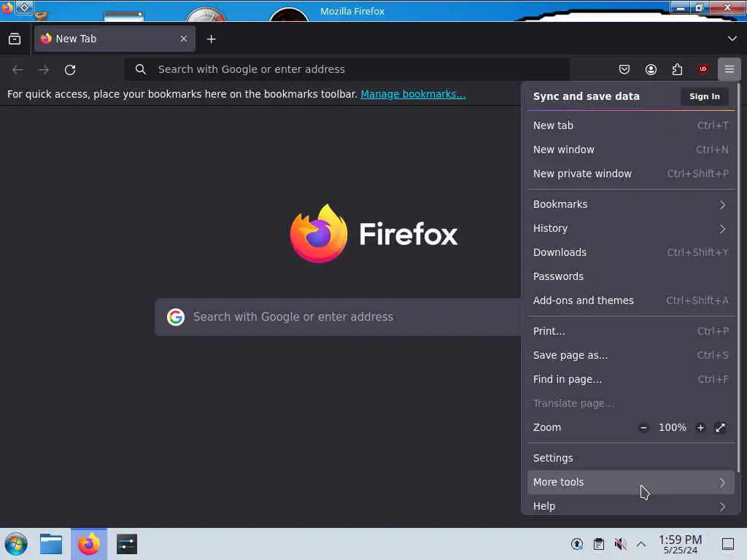Viewport: 747px width, 560px height.
Task: Open the taskbar clock 1:59 PM
Action: click(x=680, y=544)
